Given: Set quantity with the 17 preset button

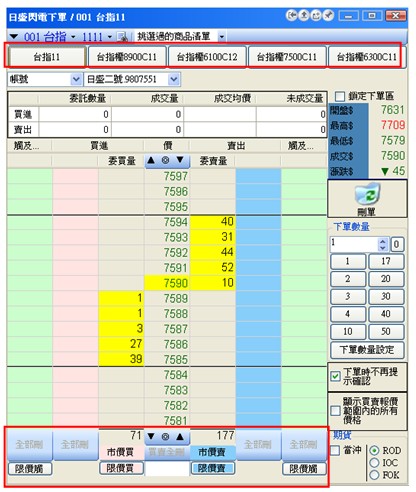Looking at the screenshot, I should pos(386,261).
